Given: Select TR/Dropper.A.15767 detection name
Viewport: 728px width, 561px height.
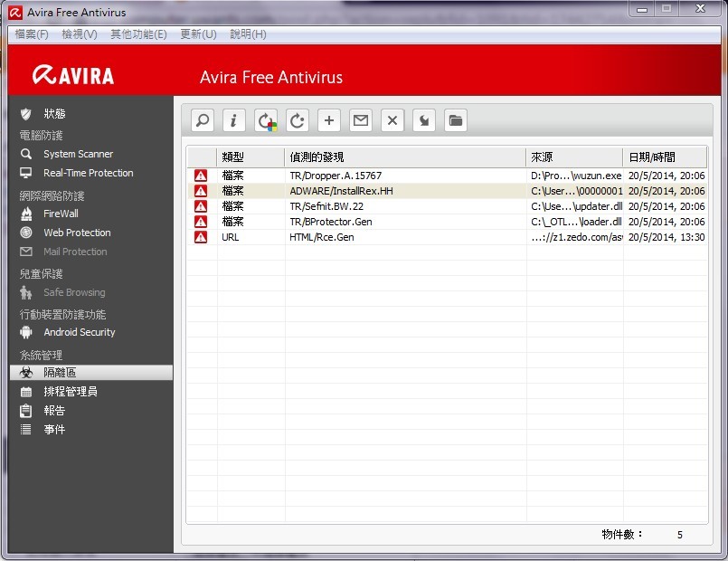Looking at the screenshot, I should pos(336,176).
